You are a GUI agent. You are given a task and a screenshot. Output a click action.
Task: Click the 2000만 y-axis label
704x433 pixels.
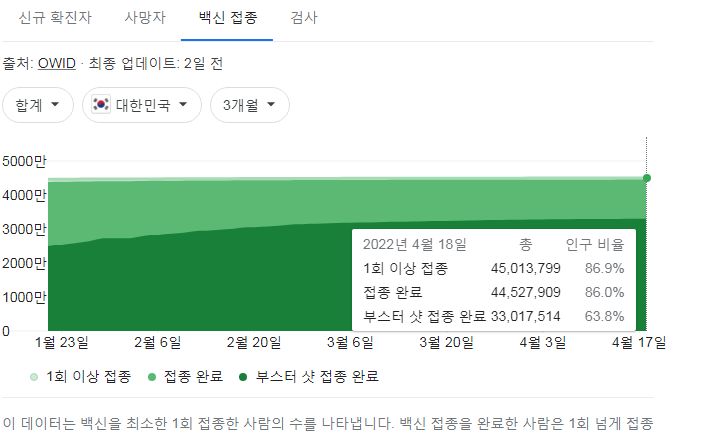coord(24,263)
